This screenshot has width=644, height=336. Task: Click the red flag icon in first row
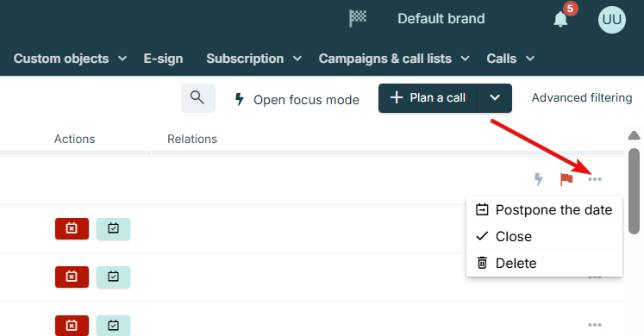click(x=566, y=179)
